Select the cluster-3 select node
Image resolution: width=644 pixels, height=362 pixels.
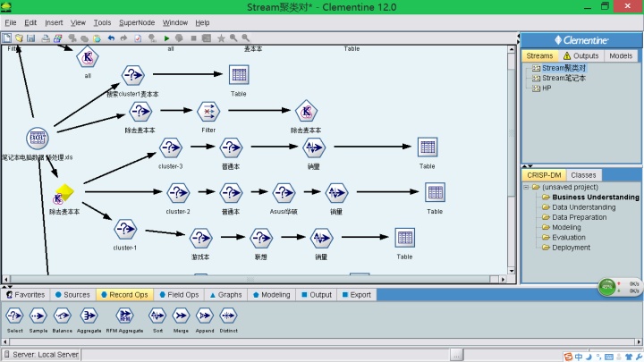point(171,147)
